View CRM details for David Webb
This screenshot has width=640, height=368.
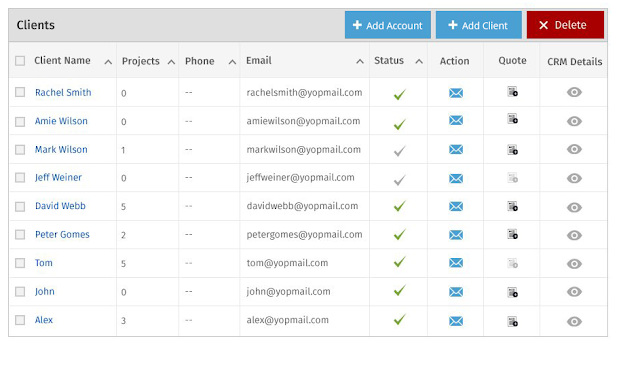click(574, 207)
